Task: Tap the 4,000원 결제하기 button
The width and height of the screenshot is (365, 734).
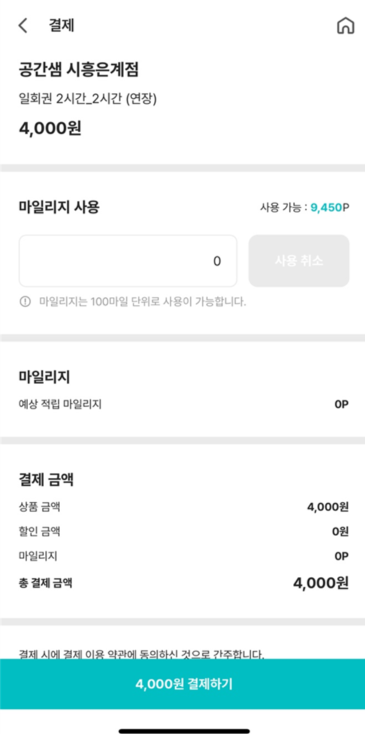Action: point(182,684)
